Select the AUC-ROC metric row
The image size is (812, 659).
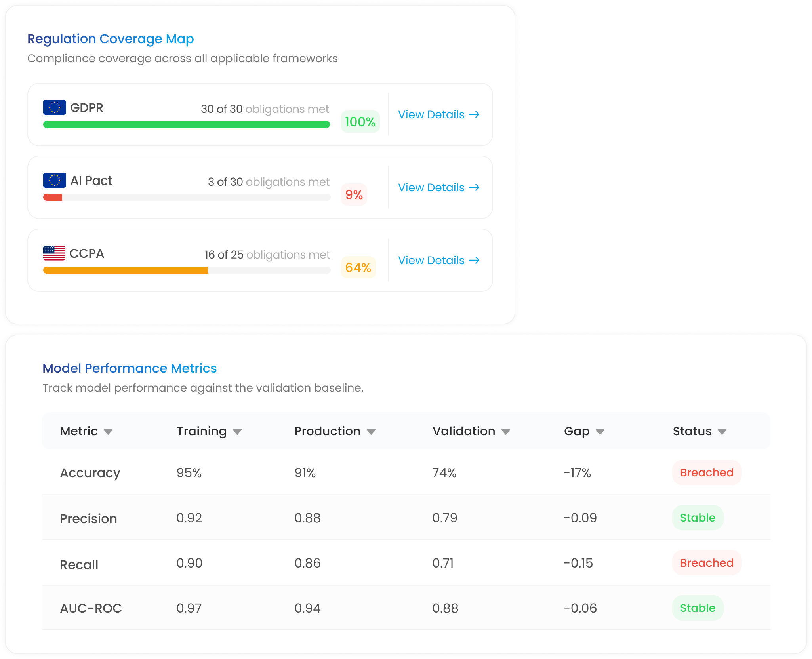(x=406, y=608)
